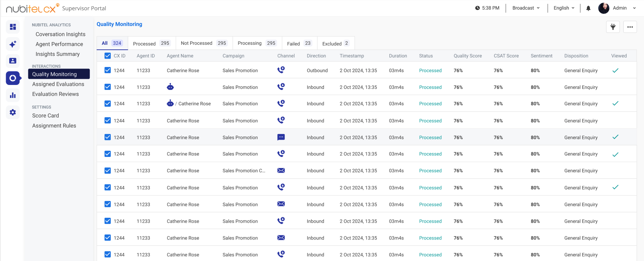Open the sparkle analytics icon in left rail
The image size is (644, 261).
13,44
